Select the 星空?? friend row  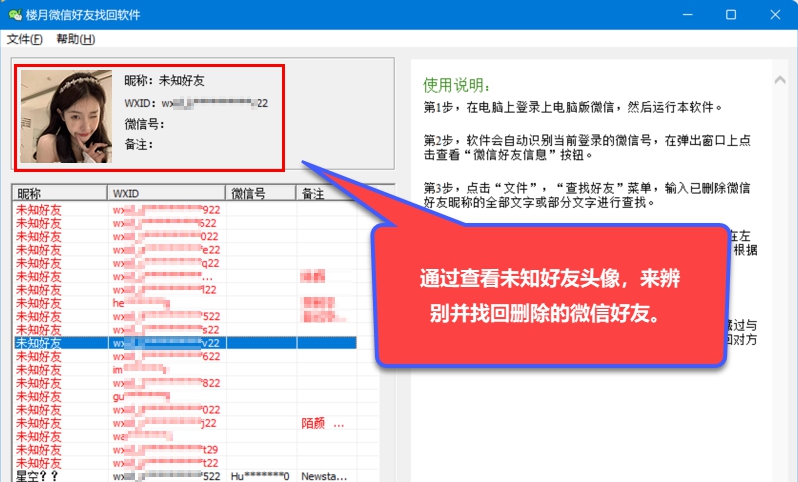click(185, 476)
